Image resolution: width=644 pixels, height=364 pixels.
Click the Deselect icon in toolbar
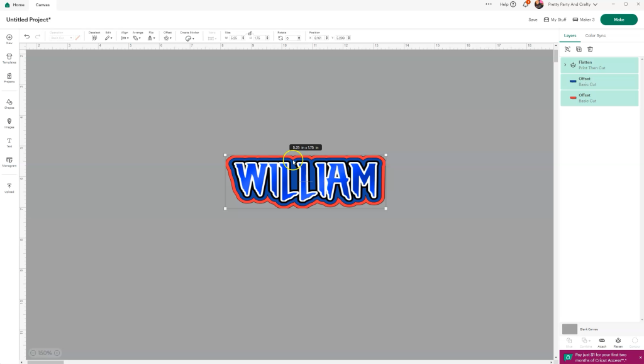[x=94, y=38]
